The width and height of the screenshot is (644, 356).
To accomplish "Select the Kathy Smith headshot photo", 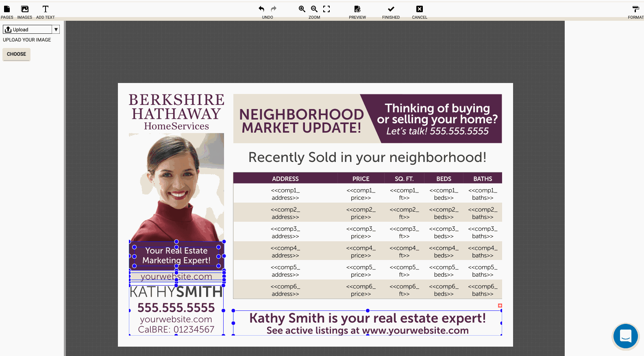I will click(x=176, y=187).
